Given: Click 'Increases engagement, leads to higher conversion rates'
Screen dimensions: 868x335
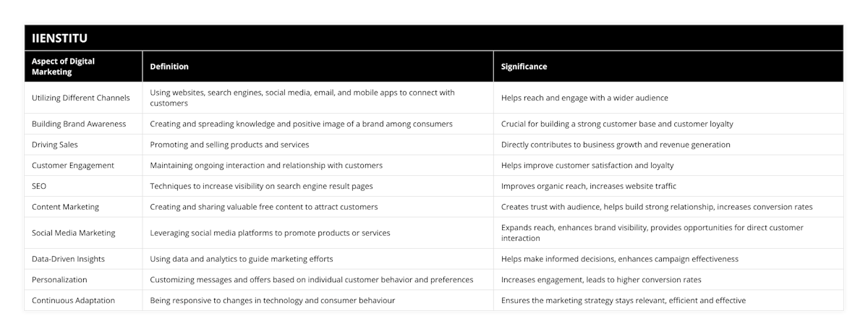Looking at the screenshot, I should pos(601,279).
